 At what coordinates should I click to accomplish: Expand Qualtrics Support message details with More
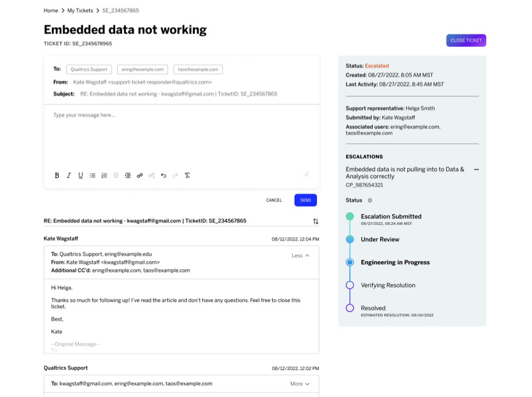point(300,384)
